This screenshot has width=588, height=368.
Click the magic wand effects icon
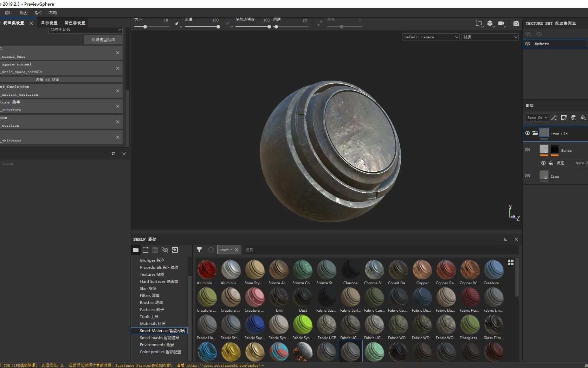(x=554, y=118)
